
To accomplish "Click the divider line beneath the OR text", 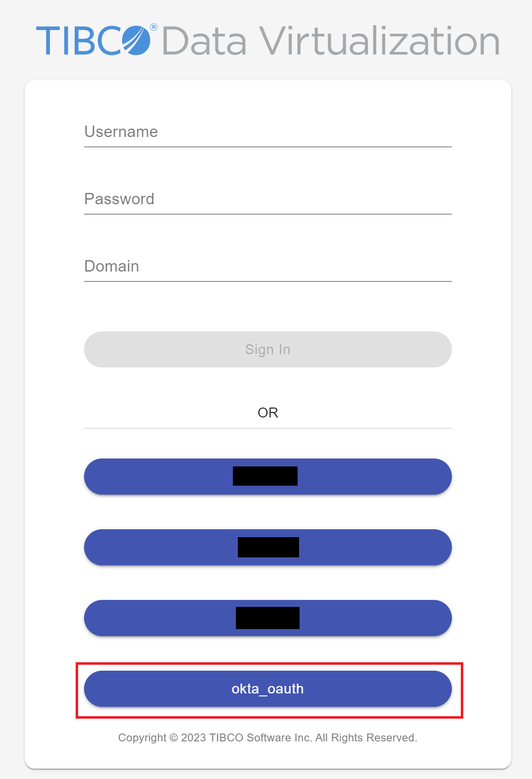I will pos(268,428).
